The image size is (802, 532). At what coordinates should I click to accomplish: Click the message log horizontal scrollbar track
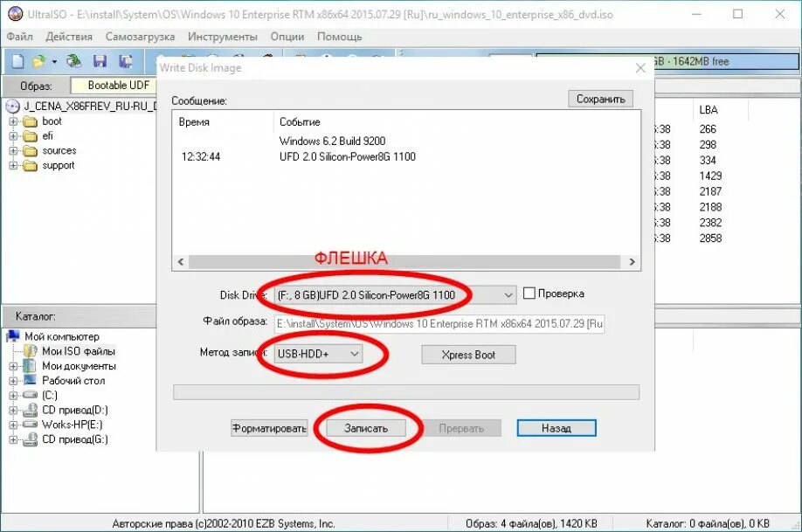tap(405, 261)
